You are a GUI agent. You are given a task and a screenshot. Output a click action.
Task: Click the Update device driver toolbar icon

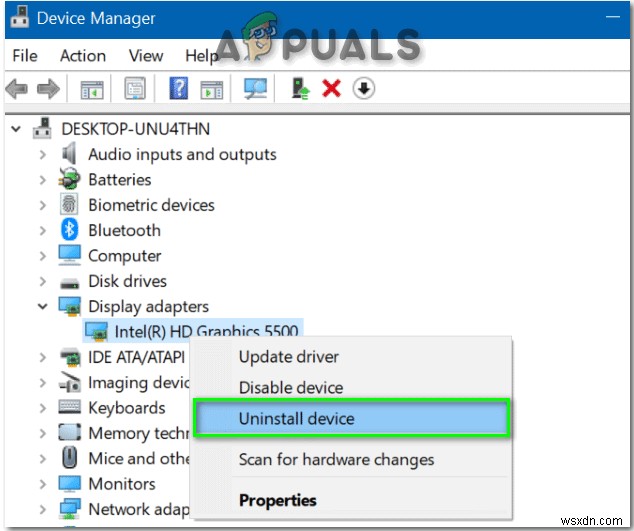tap(301, 88)
